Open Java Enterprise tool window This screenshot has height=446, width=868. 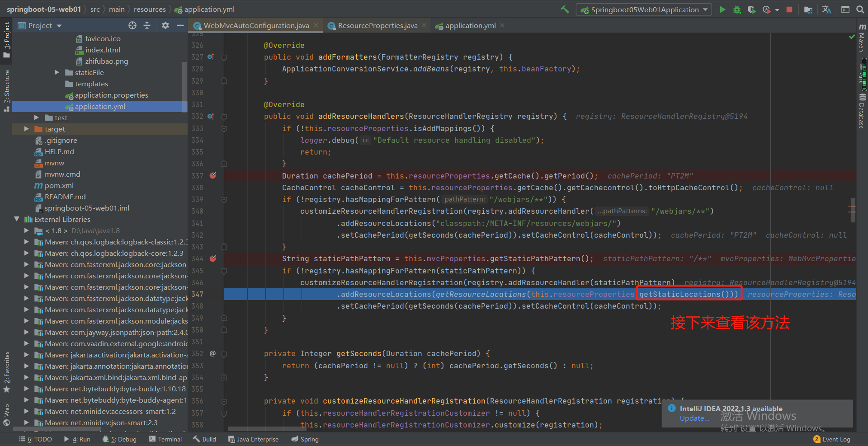(x=253, y=439)
